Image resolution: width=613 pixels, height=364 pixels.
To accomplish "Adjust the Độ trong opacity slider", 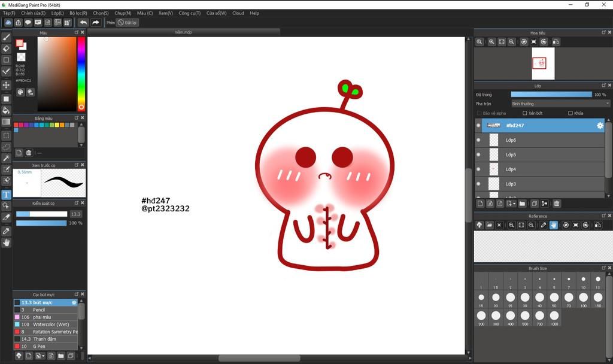I will pos(551,95).
